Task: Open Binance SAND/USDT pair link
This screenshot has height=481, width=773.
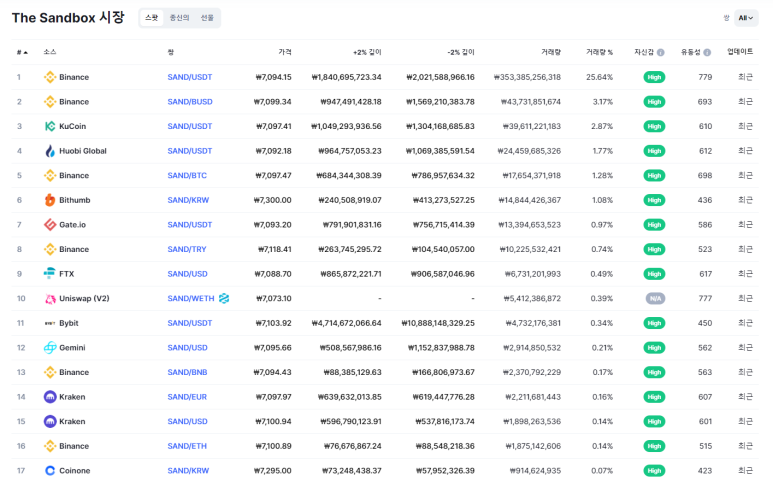Action: (190, 77)
